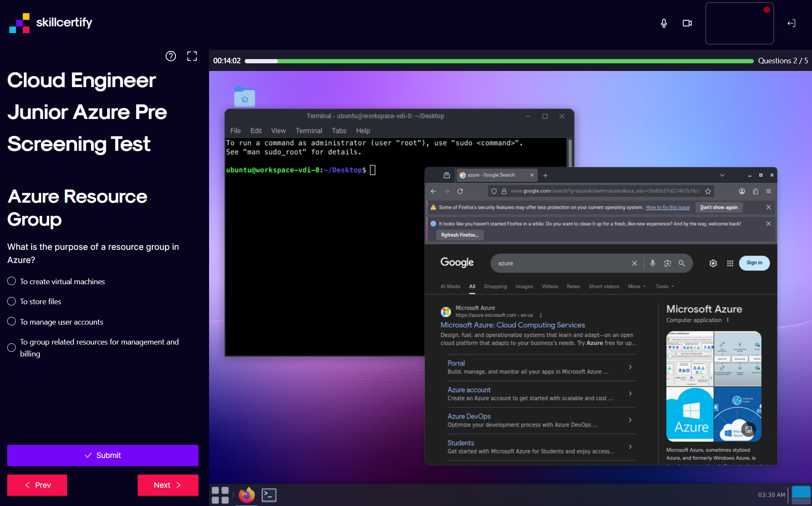Mute the microphone icon in header

point(664,23)
